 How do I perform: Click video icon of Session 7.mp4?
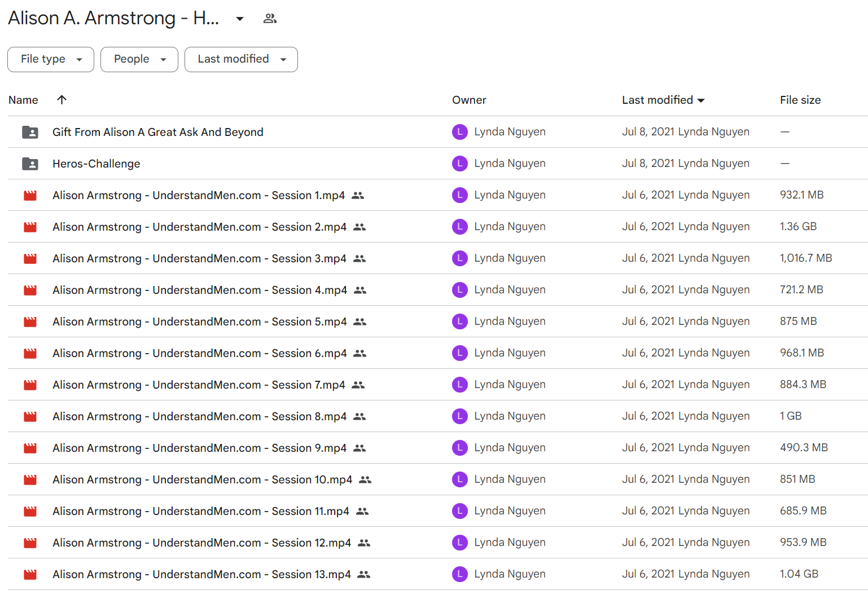click(30, 385)
